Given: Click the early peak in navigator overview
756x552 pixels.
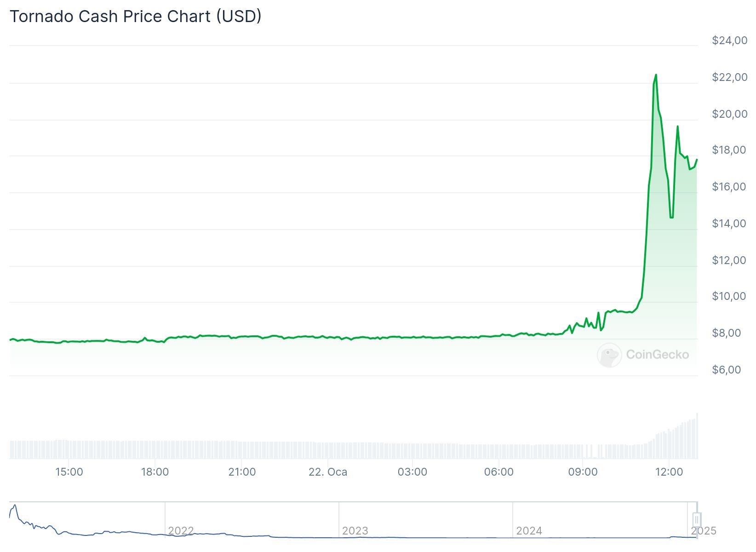Looking at the screenshot, I should [15, 506].
